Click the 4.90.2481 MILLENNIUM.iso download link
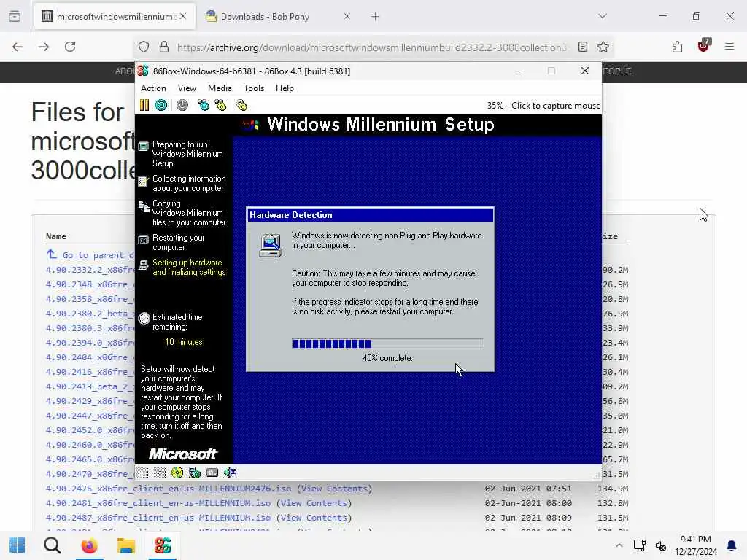 158,503
